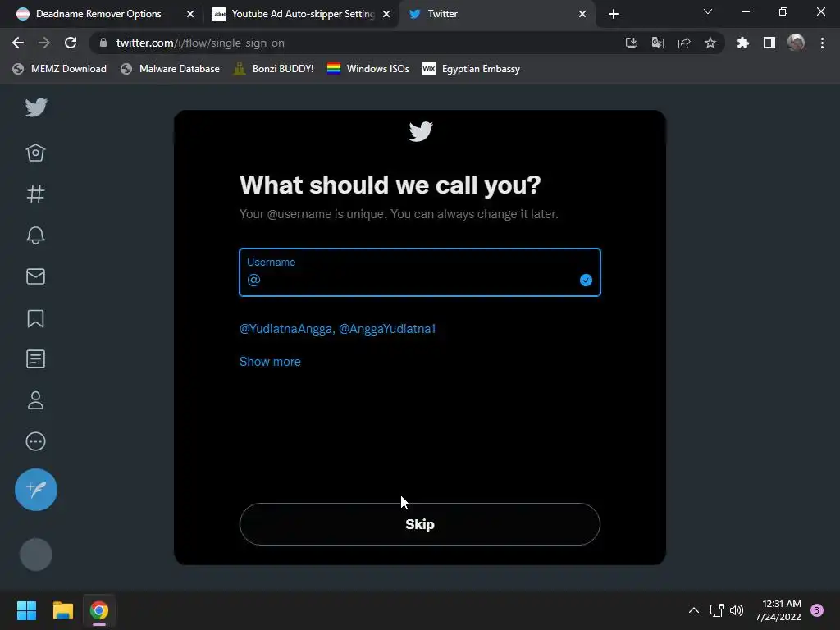The height and width of the screenshot is (630, 840).
Task: Switch to Deadname Remover Options tab
Action: pyautogui.click(x=98, y=14)
